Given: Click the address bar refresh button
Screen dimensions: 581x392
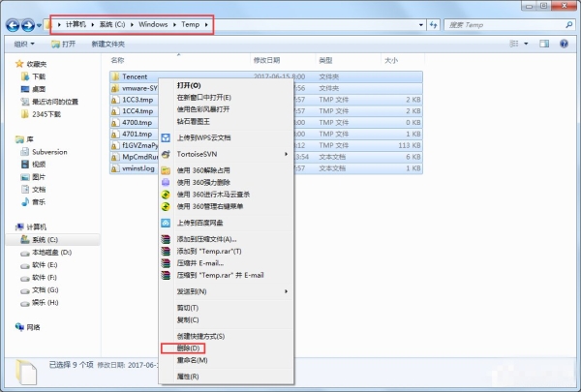Looking at the screenshot, I should [433, 25].
